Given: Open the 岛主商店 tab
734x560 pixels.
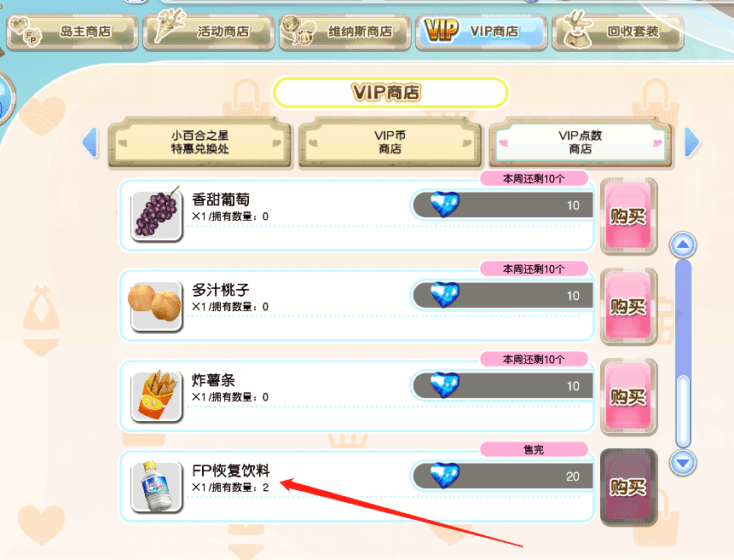Looking at the screenshot, I should coord(72,32).
